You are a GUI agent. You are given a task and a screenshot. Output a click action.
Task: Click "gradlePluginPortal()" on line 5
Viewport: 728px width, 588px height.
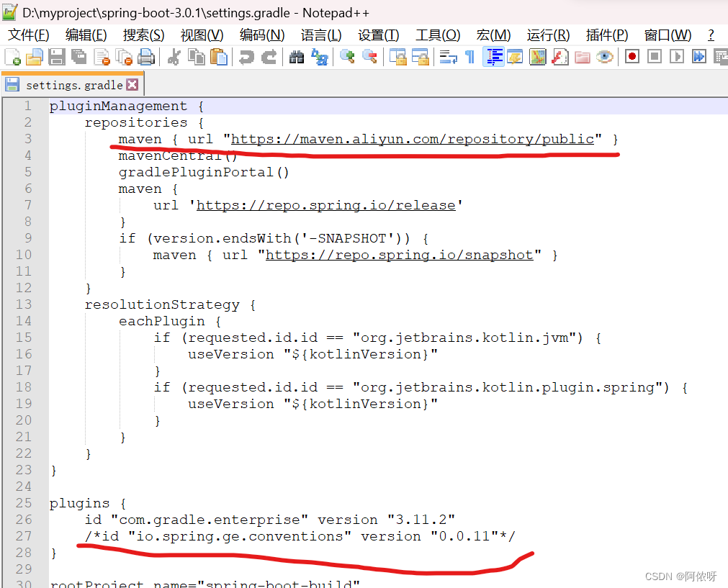click(204, 172)
